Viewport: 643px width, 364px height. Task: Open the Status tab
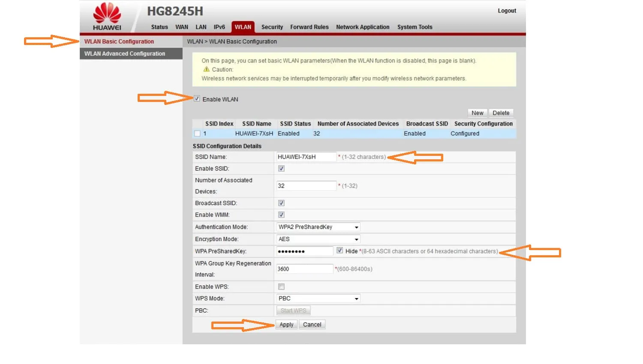tap(159, 27)
